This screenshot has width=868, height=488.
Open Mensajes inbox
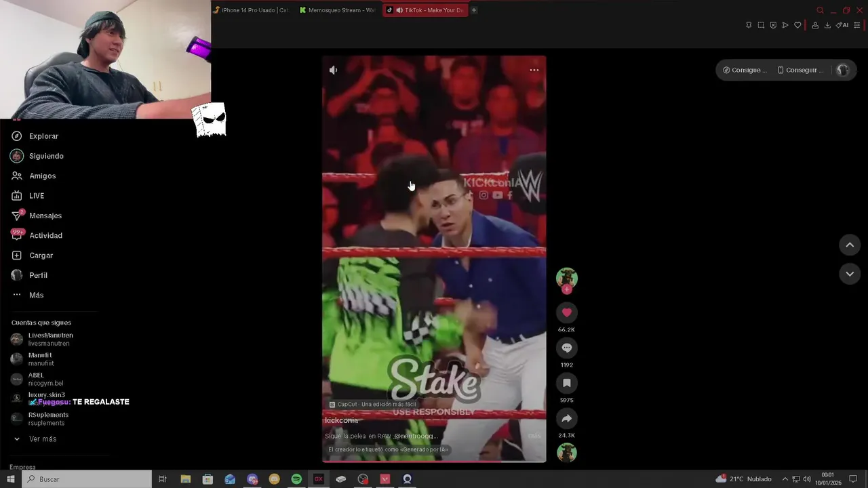[x=37, y=216]
